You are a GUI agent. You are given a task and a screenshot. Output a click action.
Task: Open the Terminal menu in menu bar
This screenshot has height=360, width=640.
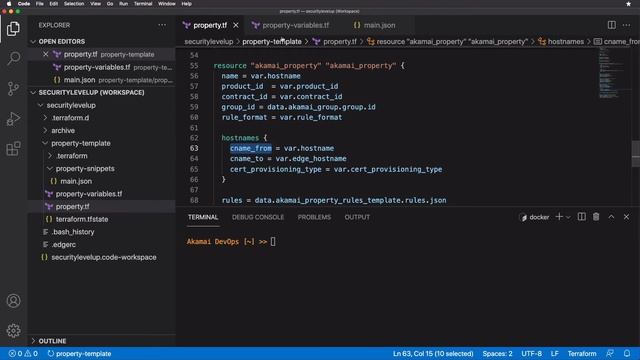[x=143, y=4]
